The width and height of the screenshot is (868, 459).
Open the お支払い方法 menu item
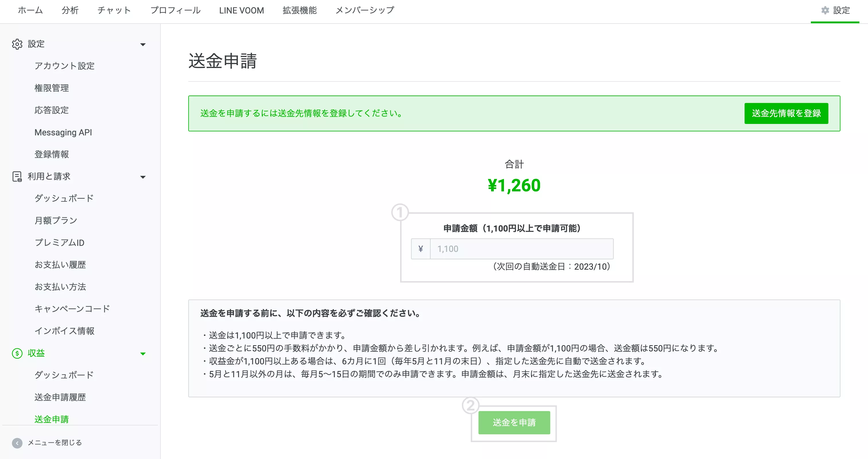pos(60,287)
